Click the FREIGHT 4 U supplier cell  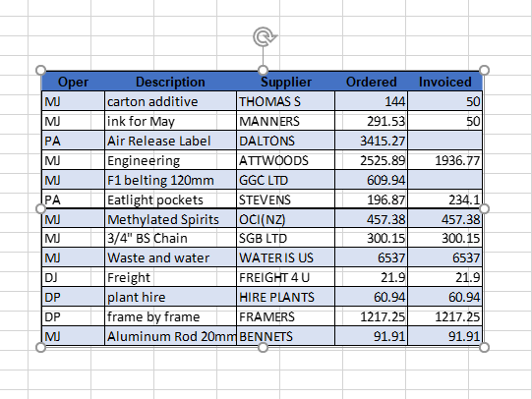coord(286,278)
